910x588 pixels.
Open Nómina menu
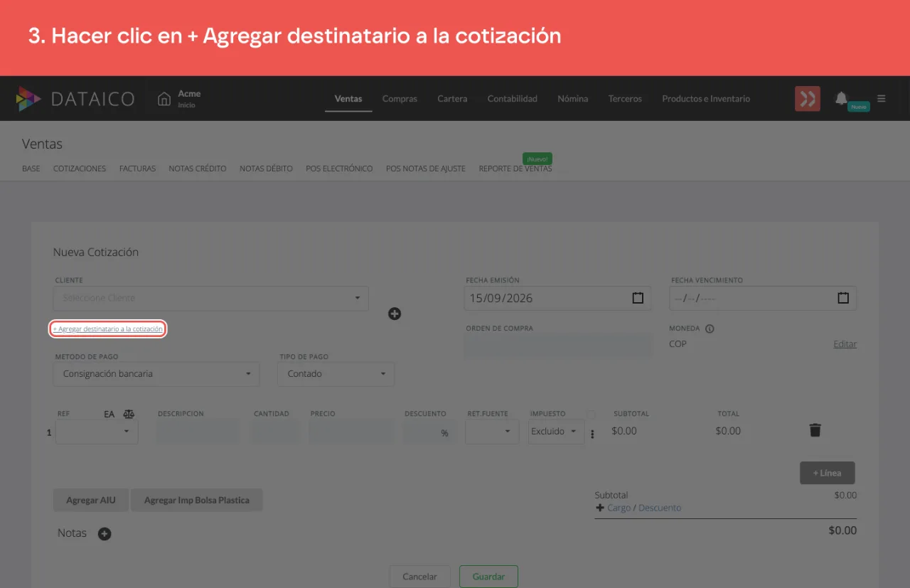point(573,99)
